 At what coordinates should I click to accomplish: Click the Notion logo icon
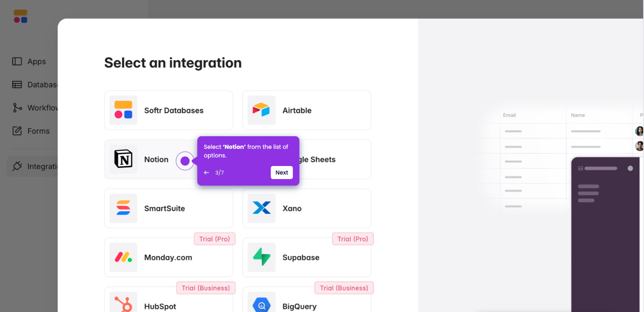(x=123, y=159)
